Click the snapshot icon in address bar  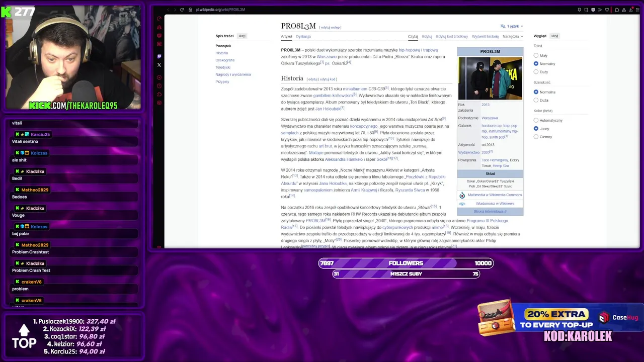[x=586, y=10]
